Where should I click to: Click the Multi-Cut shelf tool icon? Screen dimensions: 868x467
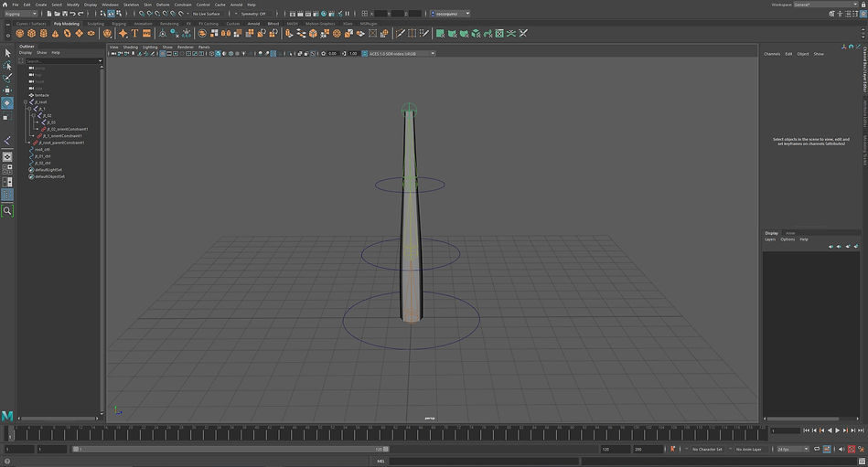pos(401,34)
